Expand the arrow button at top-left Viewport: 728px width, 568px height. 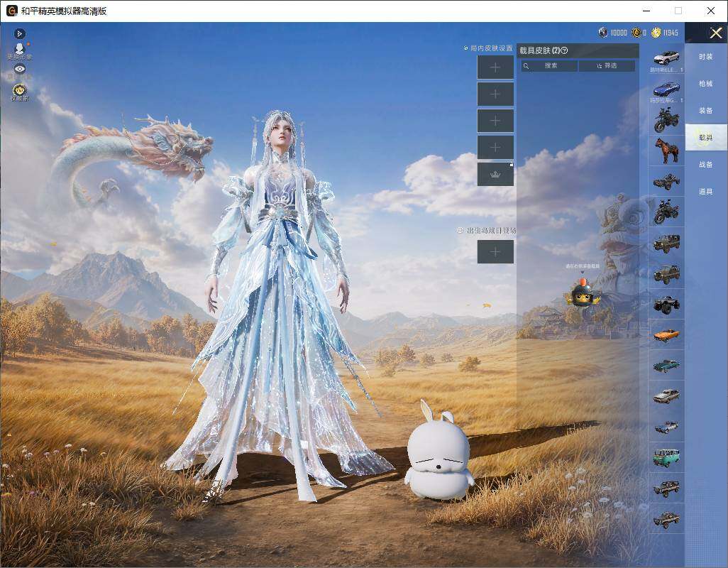tap(19, 33)
